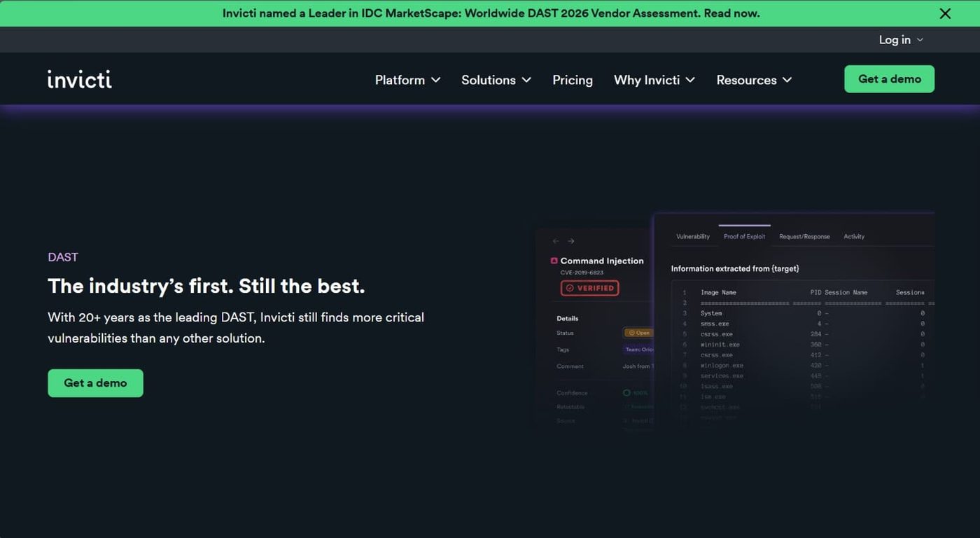Expand the Resources menu
The height and width of the screenshot is (538, 980).
tap(754, 80)
